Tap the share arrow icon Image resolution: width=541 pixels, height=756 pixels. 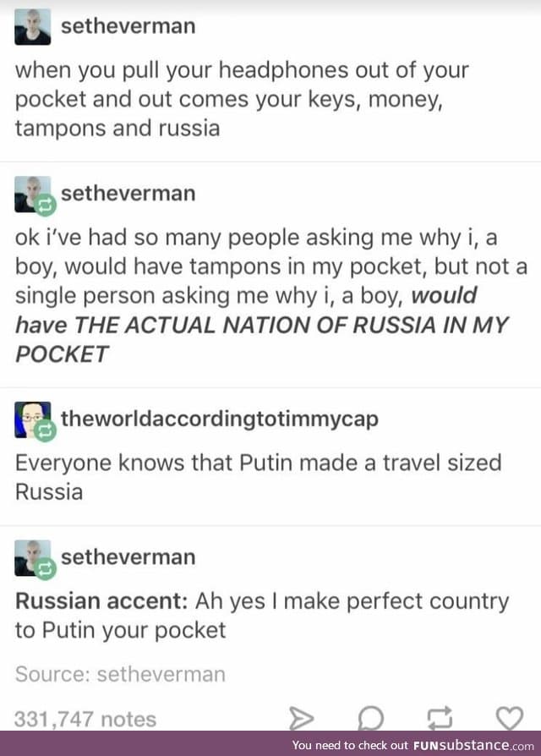click(302, 719)
